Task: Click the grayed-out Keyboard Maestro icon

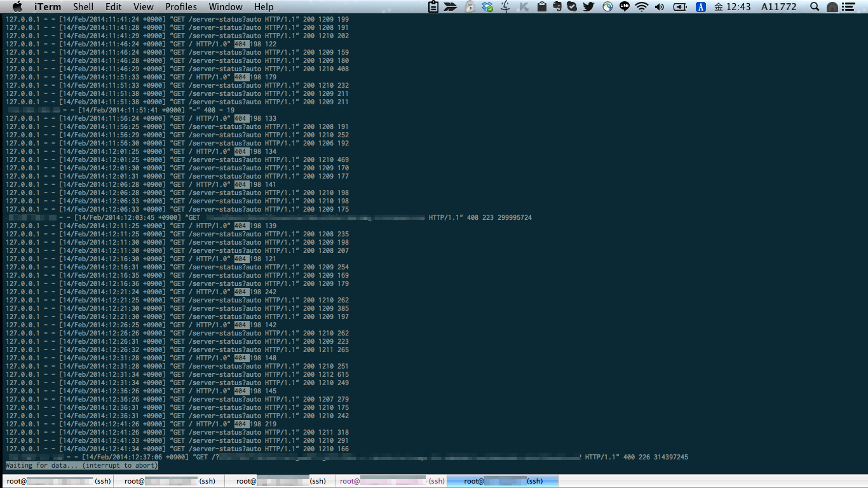Action: pos(523,7)
